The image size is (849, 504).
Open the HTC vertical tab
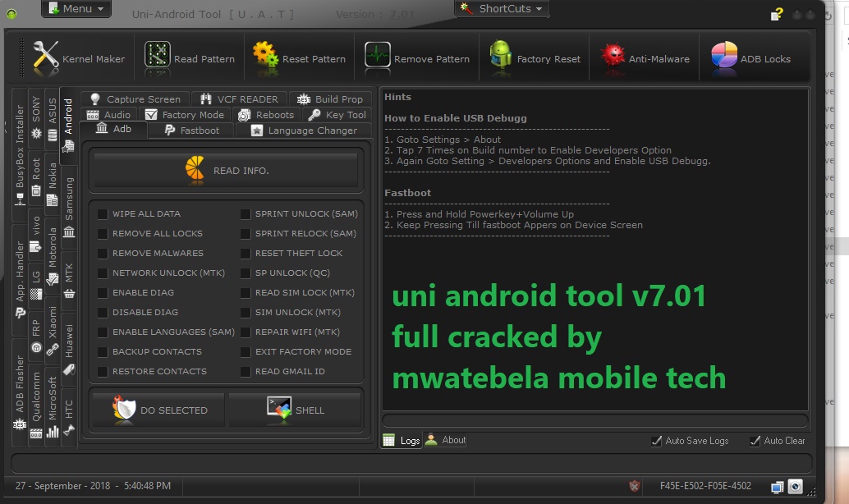(69, 417)
